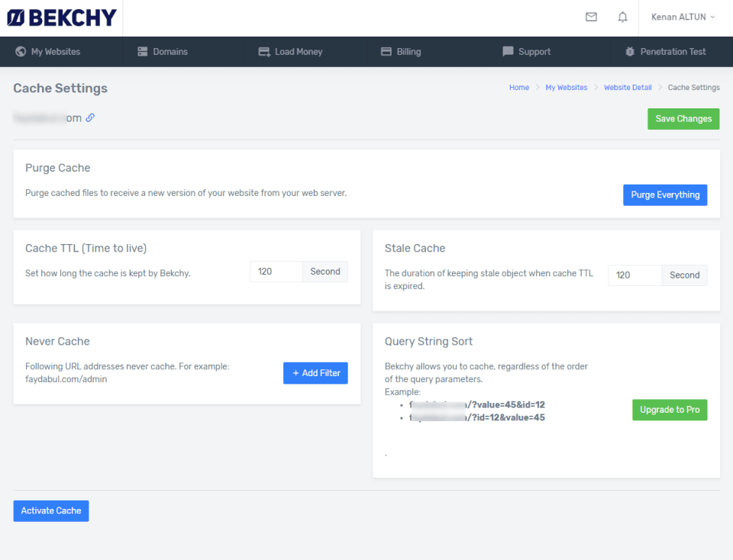Click the card icon beside Load Money
Viewport: 733px width, 560px height.
click(x=264, y=51)
